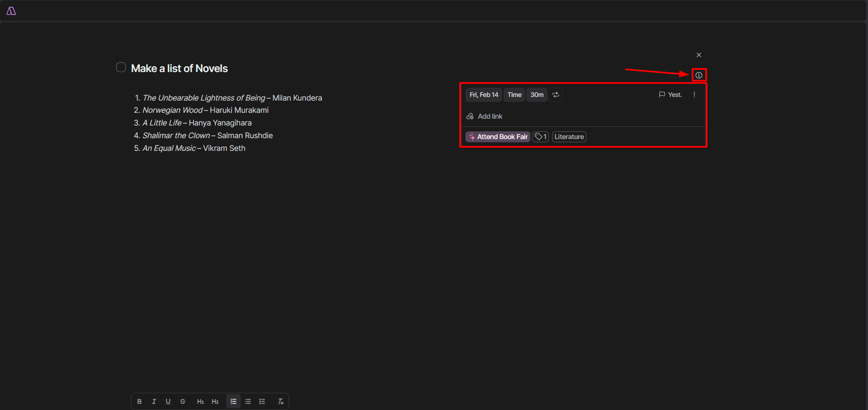Open the Attend Book Fair goal tag
Viewport: 868px width, 410px height.
click(x=498, y=137)
